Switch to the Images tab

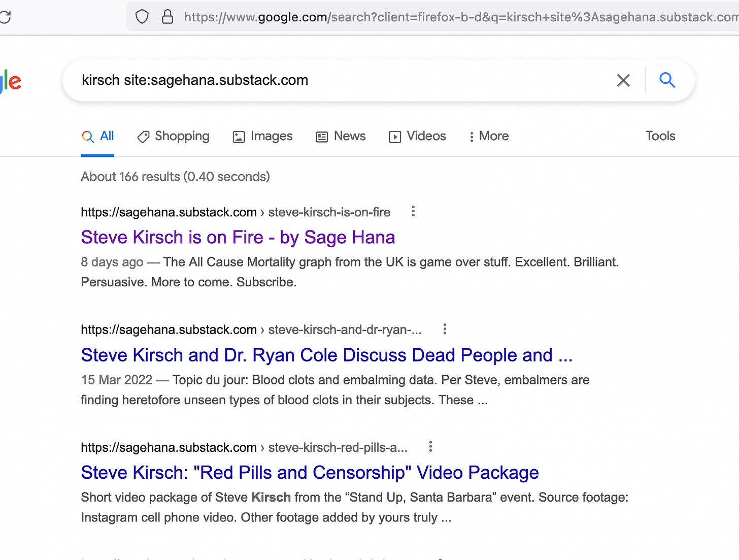(x=262, y=136)
